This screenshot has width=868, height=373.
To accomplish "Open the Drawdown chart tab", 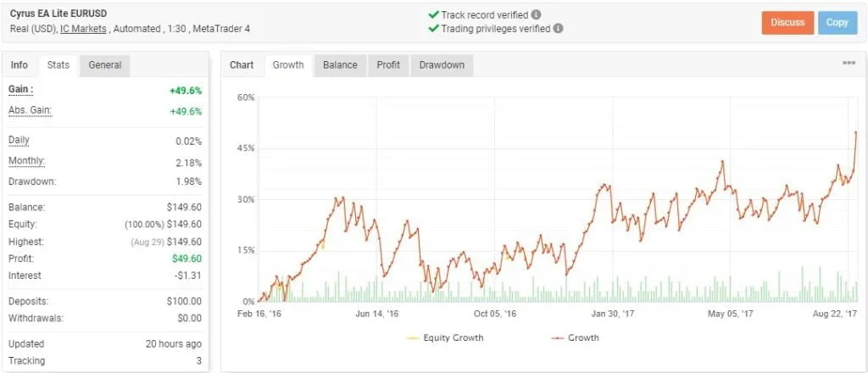I will (442, 65).
